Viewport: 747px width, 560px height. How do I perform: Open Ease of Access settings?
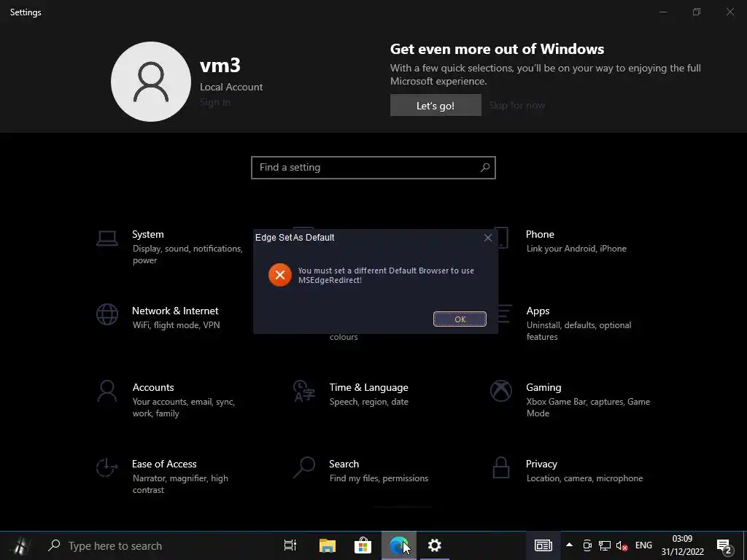(x=162, y=476)
